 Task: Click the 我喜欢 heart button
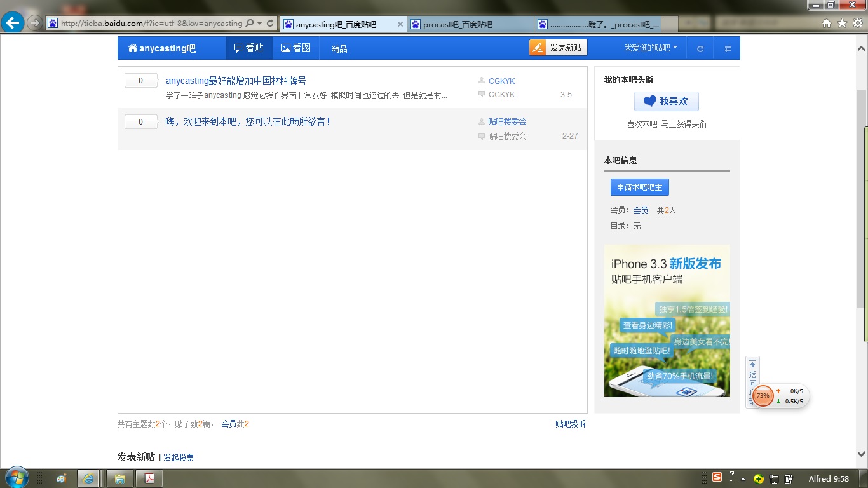[x=666, y=102]
